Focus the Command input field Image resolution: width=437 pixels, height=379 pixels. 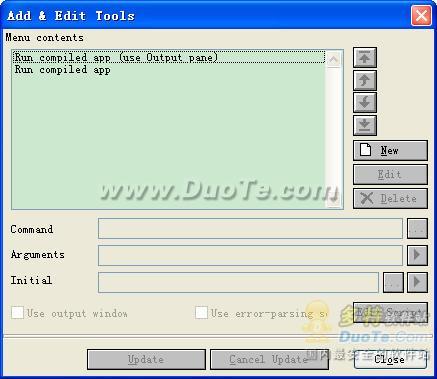[x=250, y=229]
